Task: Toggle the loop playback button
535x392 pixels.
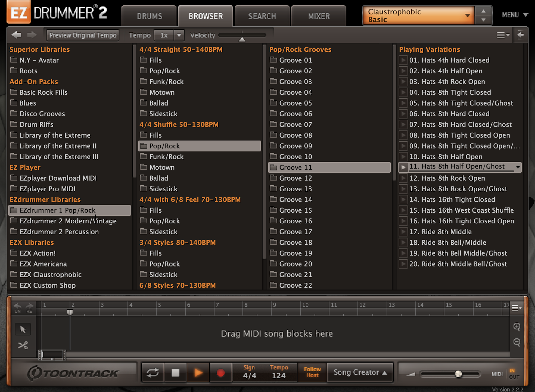Action: [153, 373]
